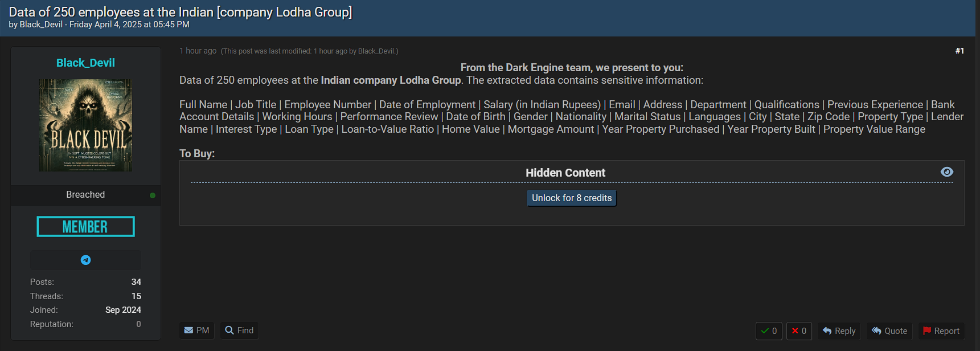This screenshot has width=980, height=351.
Task: Click the Black Devil avatar image
Action: (85, 125)
